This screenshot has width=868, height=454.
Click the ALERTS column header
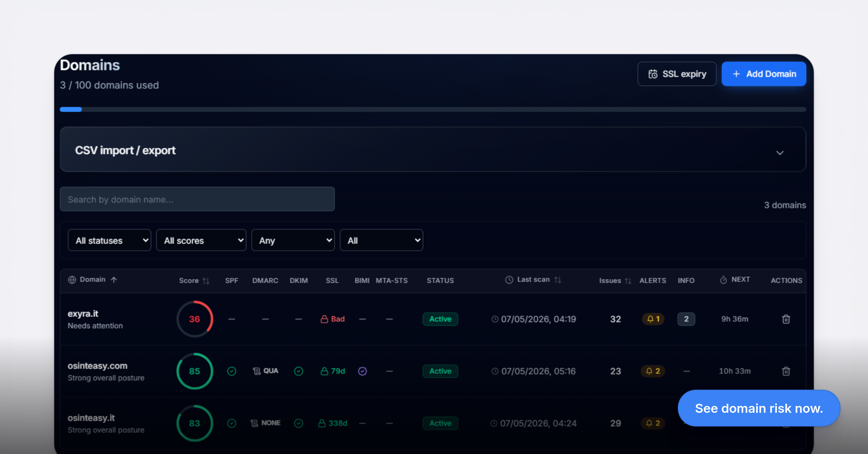(x=653, y=281)
